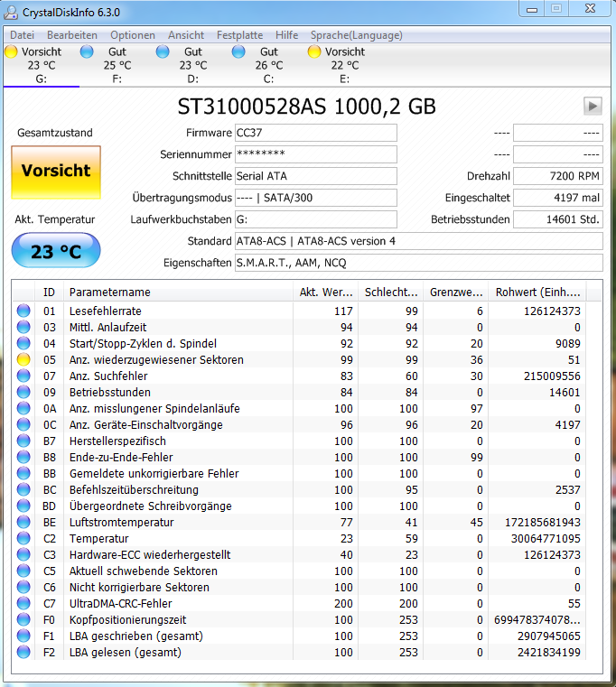Screen dimensions: 616x687
Task: Click the Betriebsstunden field 14601 Std.
Action: 557,219
